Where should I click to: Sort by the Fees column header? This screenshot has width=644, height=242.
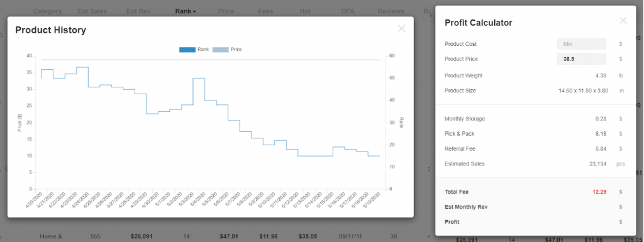tap(266, 11)
